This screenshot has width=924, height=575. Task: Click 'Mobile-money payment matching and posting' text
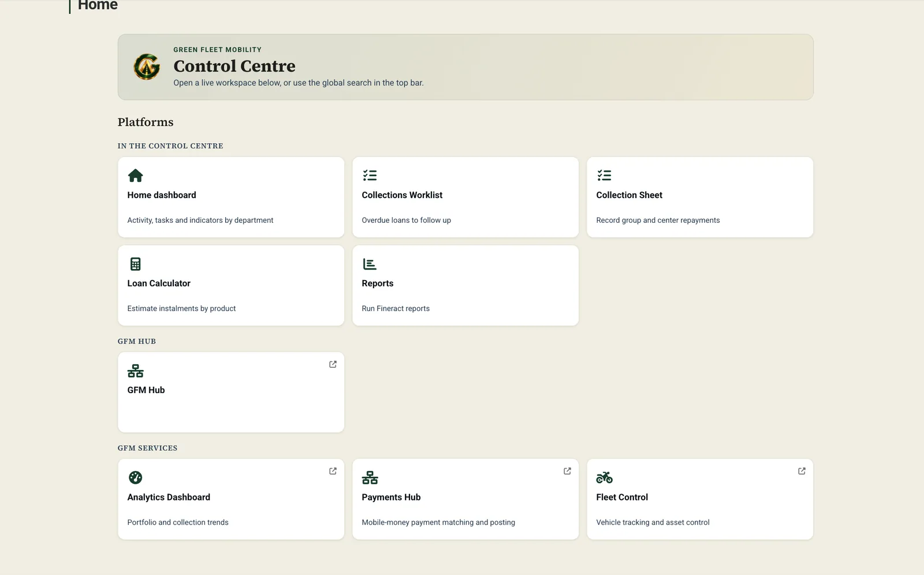pos(438,522)
